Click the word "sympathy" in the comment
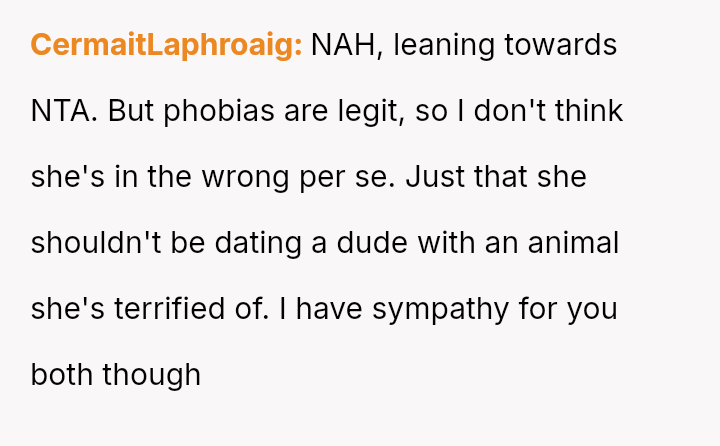The height and width of the screenshot is (446, 720). 437,309
